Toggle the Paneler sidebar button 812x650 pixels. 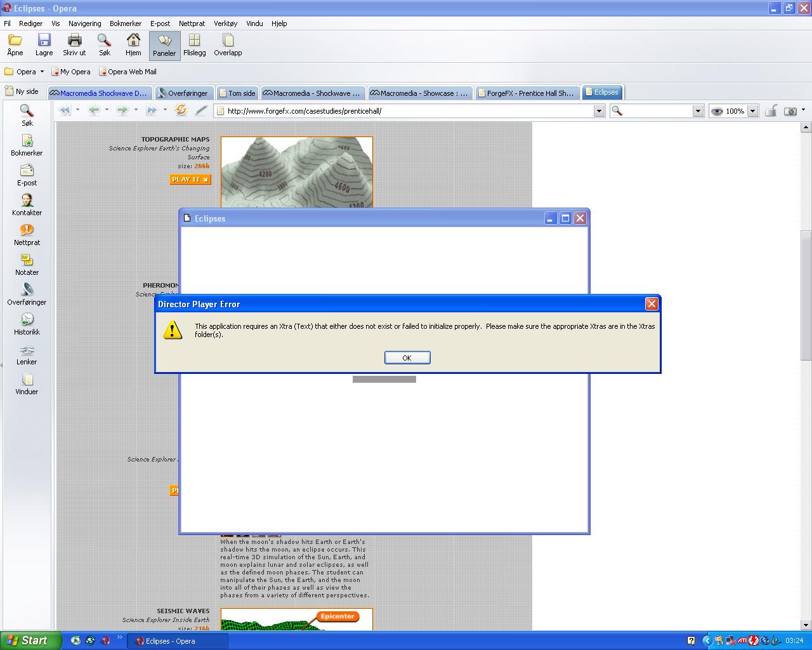pyautogui.click(x=164, y=46)
